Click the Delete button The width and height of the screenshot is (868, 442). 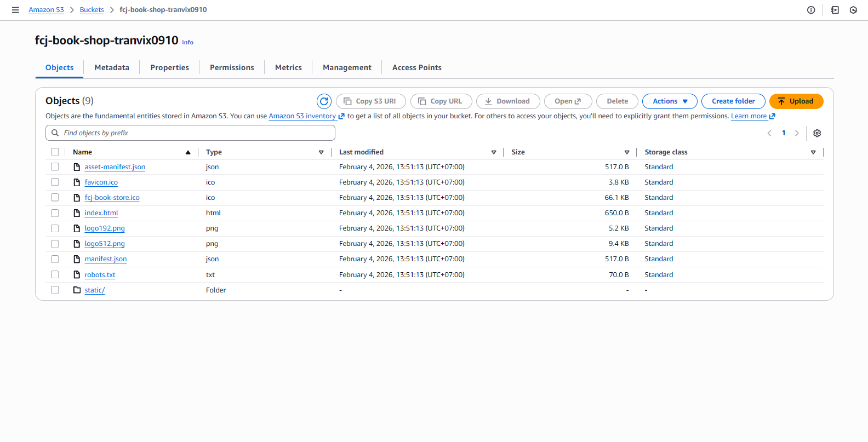617,101
